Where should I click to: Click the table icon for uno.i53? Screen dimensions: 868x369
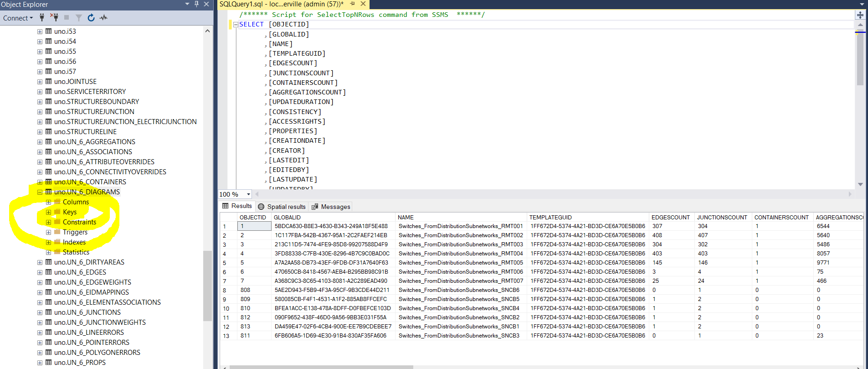[48, 31]
